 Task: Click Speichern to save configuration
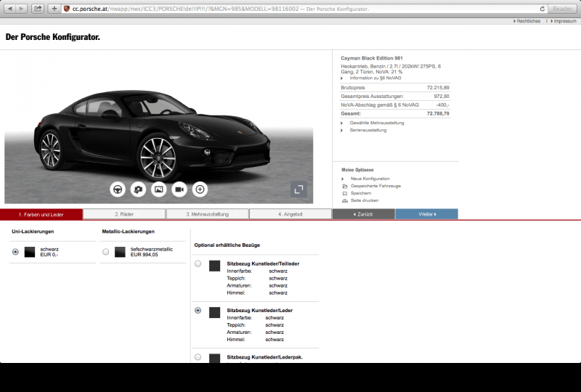point(360,193)
